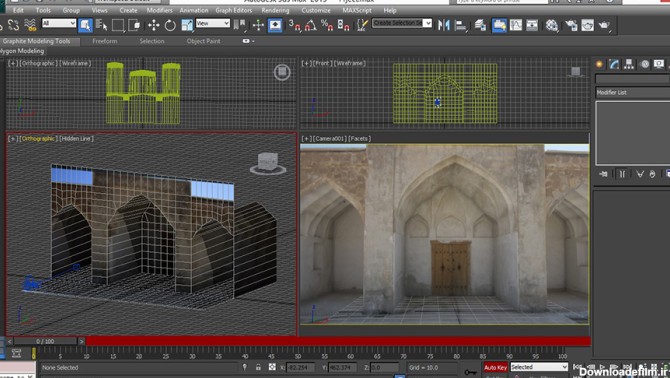This screenshot has width=670, height=378.
Task: Click frame 50 on the timeline ruler
Action: coord(298,355)
